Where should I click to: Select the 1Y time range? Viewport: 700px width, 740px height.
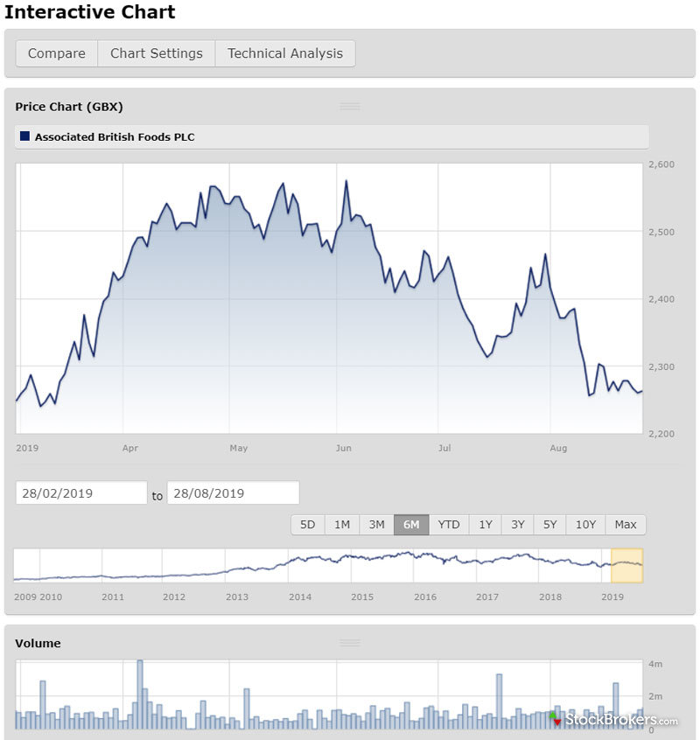[x=486, y=524]
